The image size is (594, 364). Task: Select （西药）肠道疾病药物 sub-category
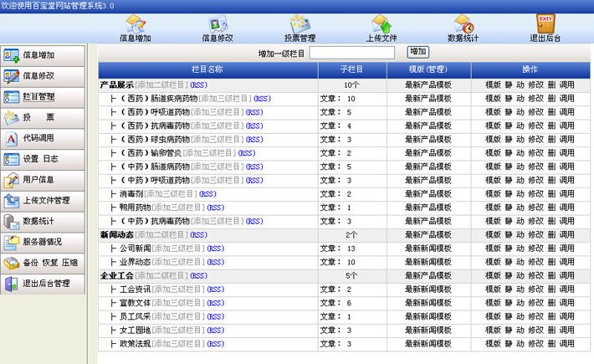(158, 99)
